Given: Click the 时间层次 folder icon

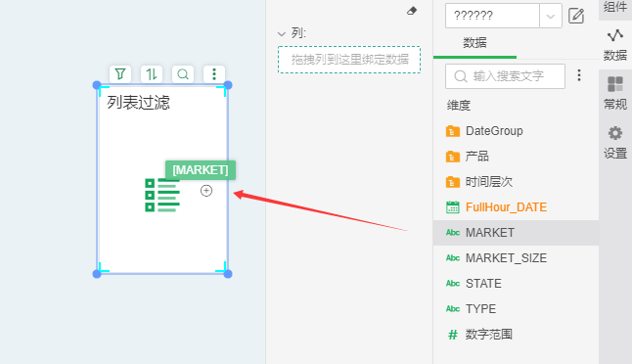Looking at the screenshot, I should pos(453,182).
